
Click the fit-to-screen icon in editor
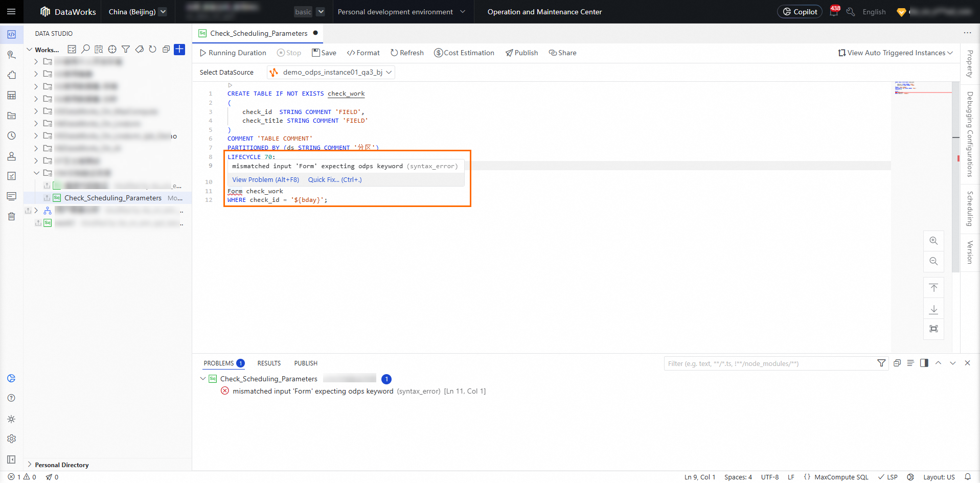933,329
